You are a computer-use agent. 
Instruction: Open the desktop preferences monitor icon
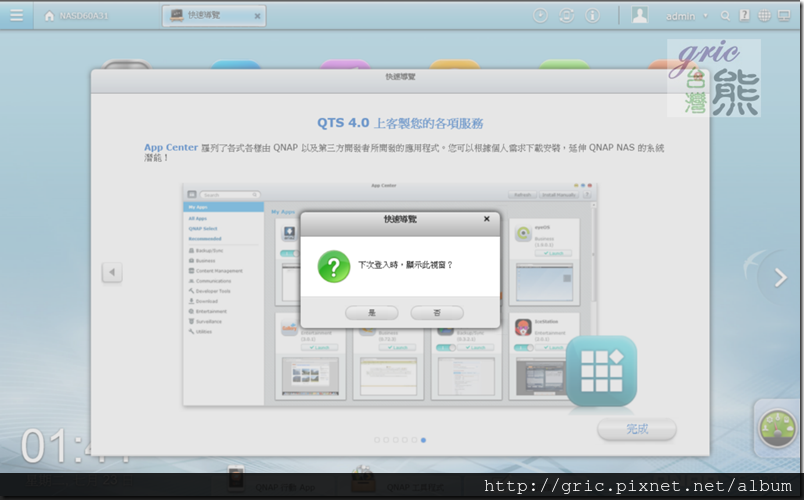tap(784, 15)
